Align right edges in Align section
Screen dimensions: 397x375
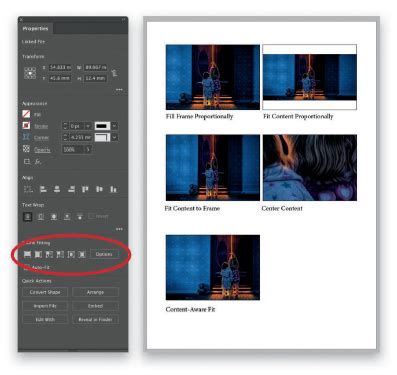click(71, 189)
